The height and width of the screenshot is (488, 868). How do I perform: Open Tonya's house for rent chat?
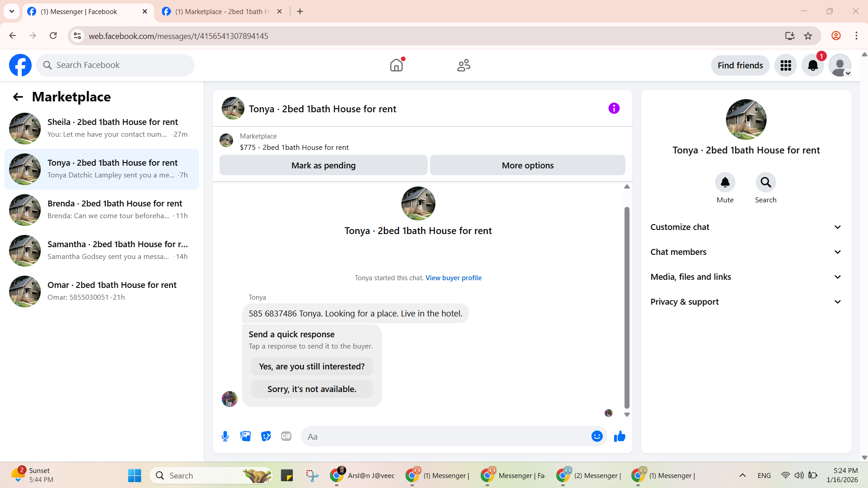point(102,169)
